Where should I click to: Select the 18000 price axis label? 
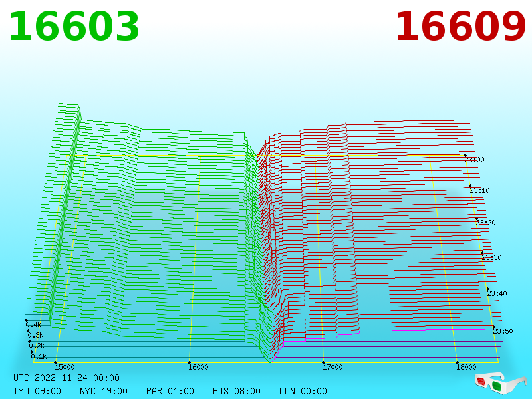(466, 367)
